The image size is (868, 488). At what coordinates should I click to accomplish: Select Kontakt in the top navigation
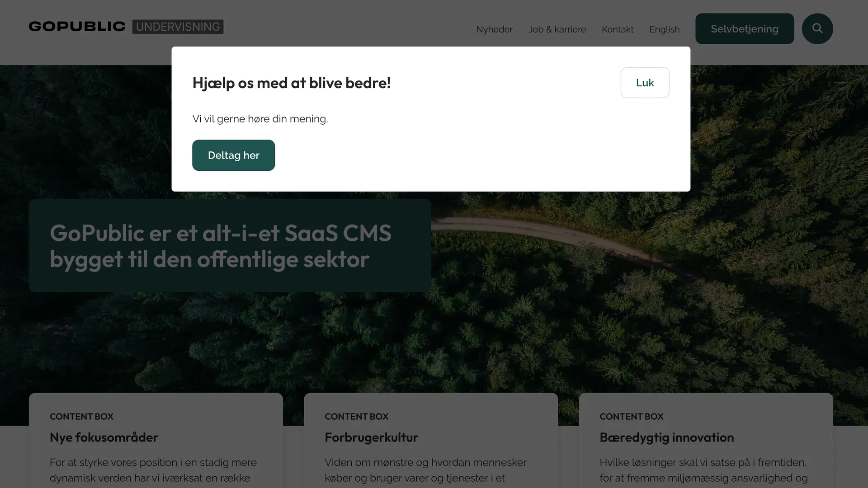click(617, 29)
